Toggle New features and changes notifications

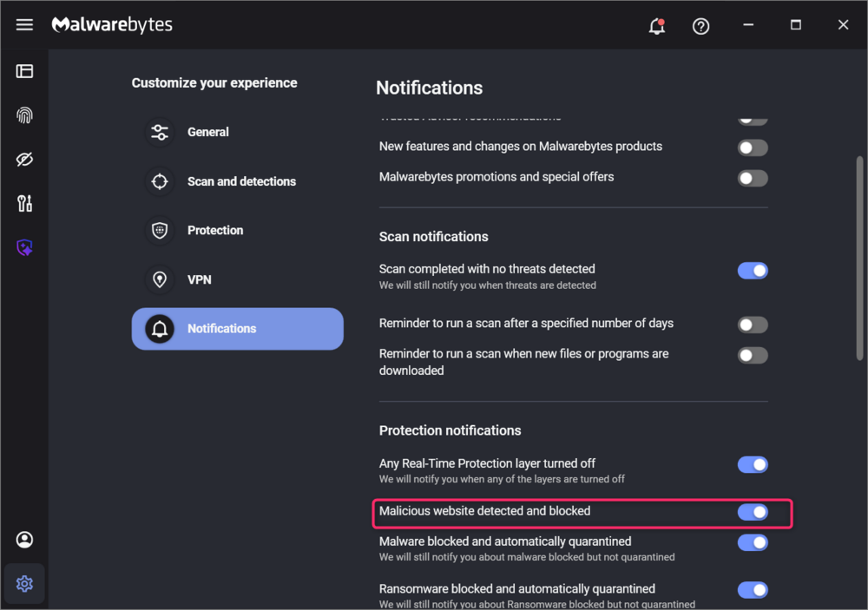click(753, 148)
